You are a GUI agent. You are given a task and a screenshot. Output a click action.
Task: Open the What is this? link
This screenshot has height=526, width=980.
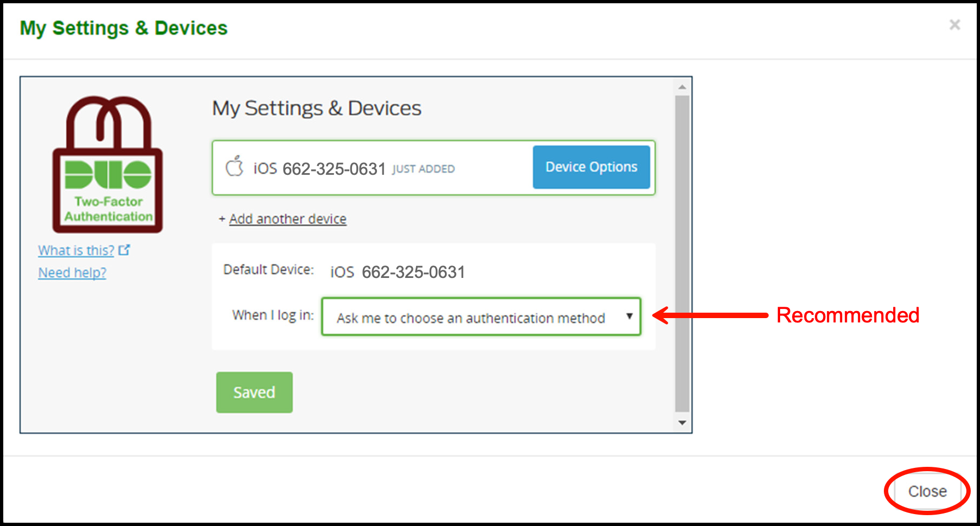tap(76, 250)
